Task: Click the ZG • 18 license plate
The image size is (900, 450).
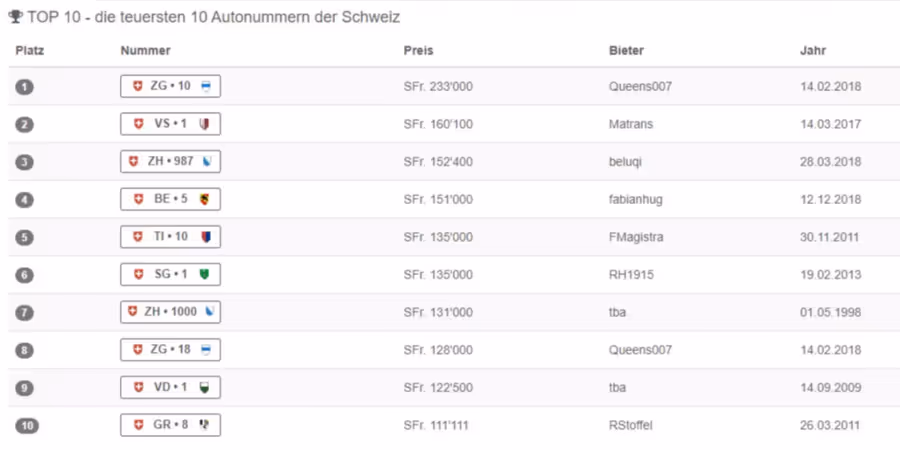Action: pyautogui.click(x=170, y=350)
